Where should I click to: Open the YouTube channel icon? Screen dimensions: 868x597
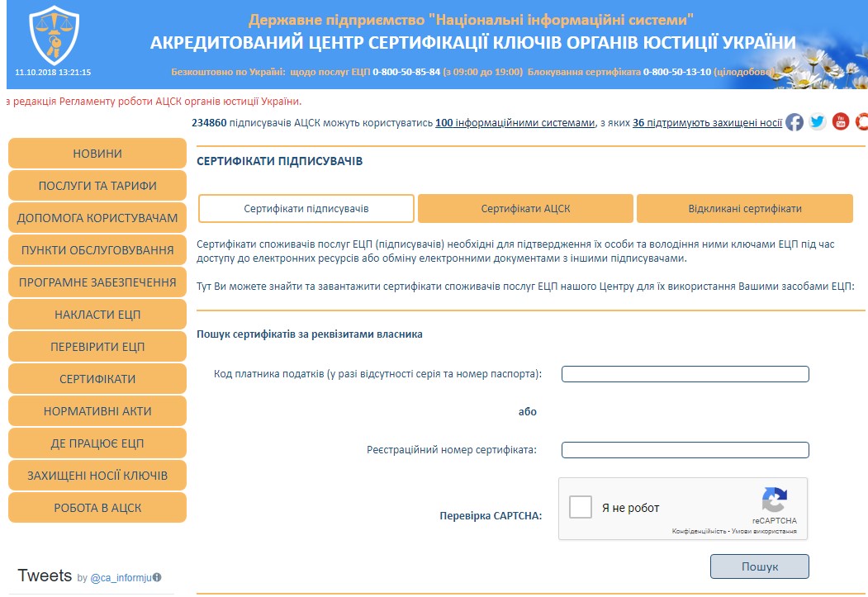click(x=841, y=122)
